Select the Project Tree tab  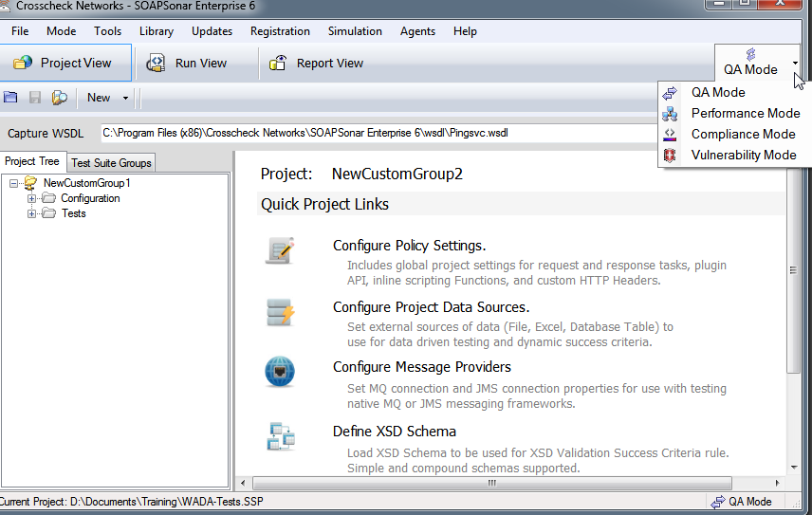click(x=32, y=161)
